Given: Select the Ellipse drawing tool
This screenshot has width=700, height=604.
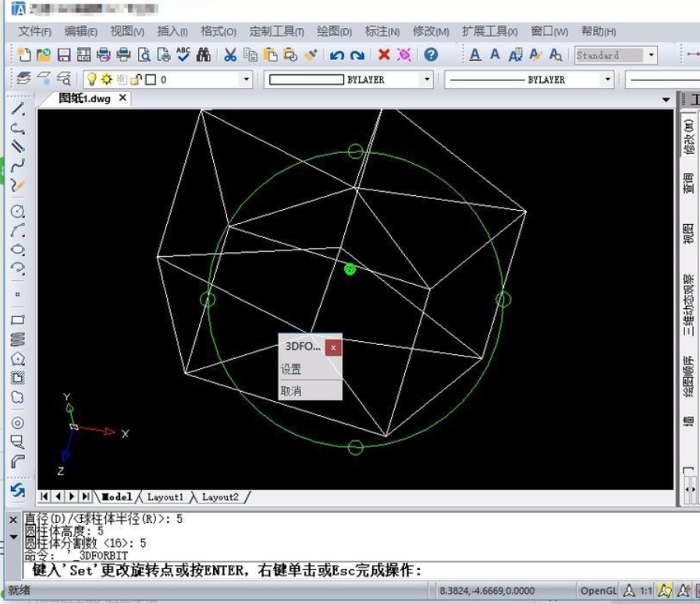Looking at the screenshot, I should [18, 249].
